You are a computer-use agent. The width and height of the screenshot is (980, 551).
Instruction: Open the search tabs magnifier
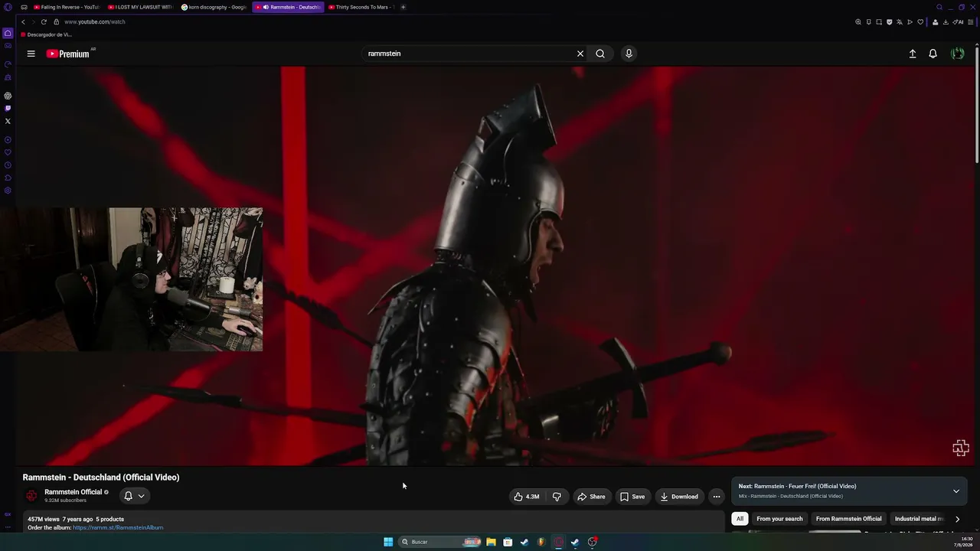click(939, 7)
